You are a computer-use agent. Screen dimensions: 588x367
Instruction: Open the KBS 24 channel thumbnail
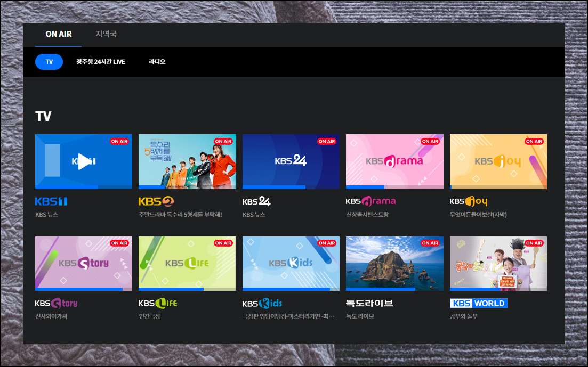click(291, 161)
